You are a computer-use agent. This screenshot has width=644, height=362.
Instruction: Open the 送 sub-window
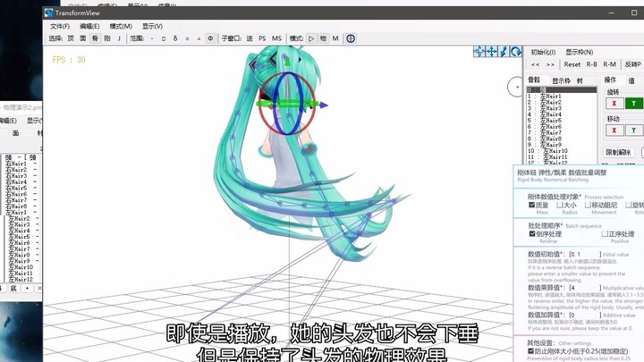(x=250, y=38)
